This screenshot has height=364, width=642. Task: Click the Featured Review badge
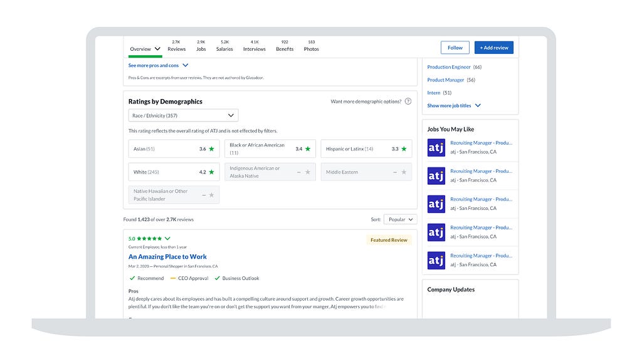[389, 240]
